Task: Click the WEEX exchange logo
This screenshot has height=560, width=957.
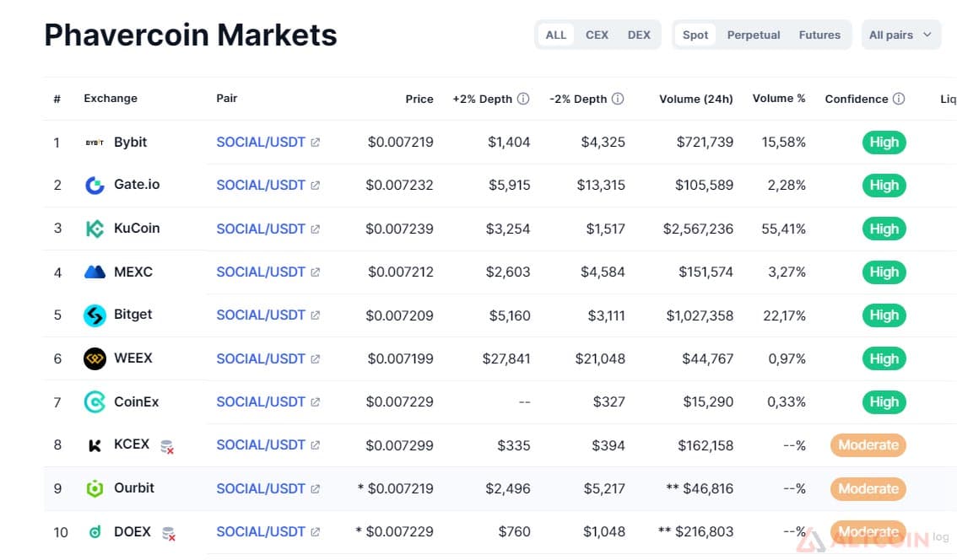Action: [95, 358]
